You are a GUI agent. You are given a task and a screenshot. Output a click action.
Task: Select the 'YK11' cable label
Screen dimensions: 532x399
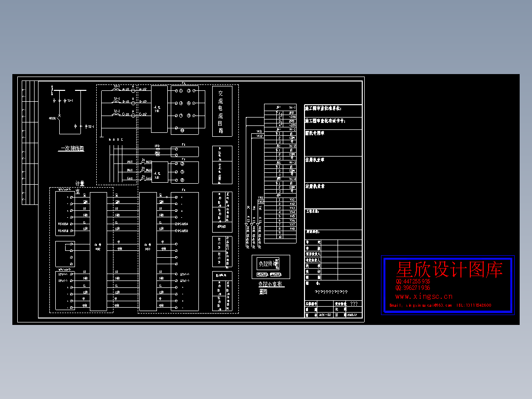pyautogui.click(x=259, y=131)
